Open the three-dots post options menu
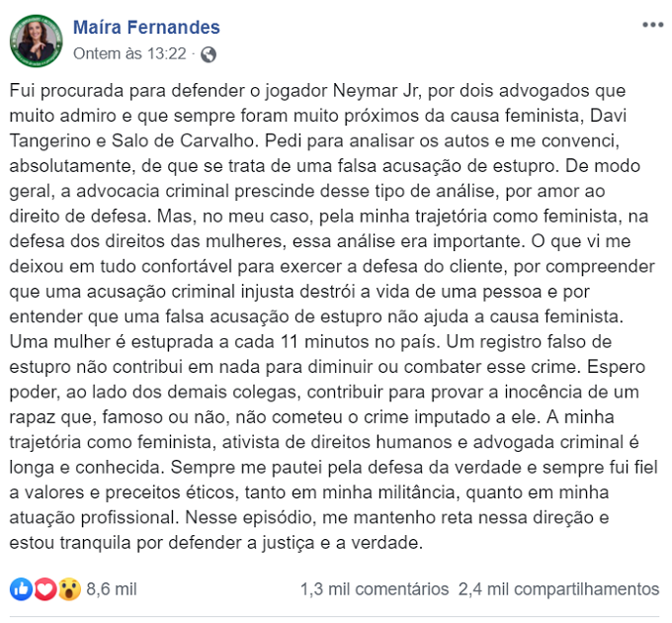Screen dimensions: 672x623 point(652,26)
